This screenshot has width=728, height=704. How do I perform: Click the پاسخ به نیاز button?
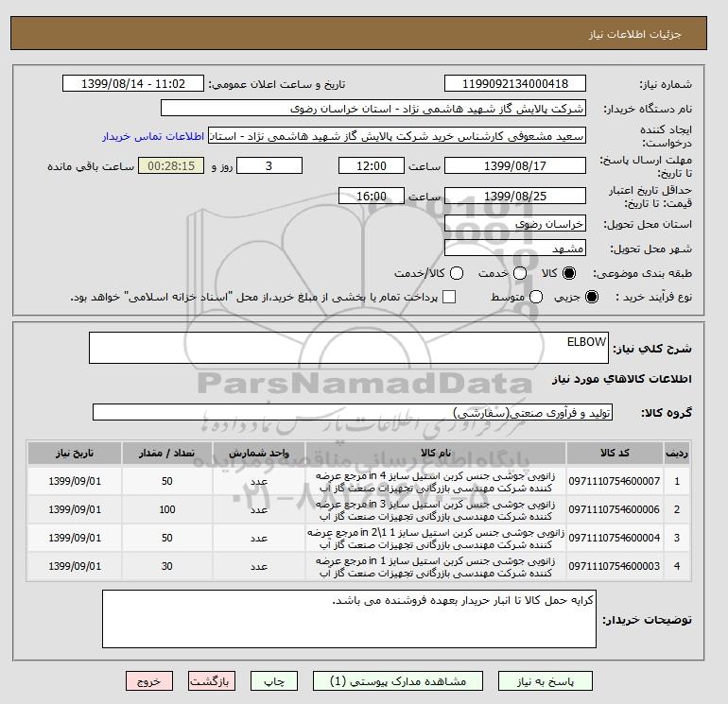click(546, 681)
